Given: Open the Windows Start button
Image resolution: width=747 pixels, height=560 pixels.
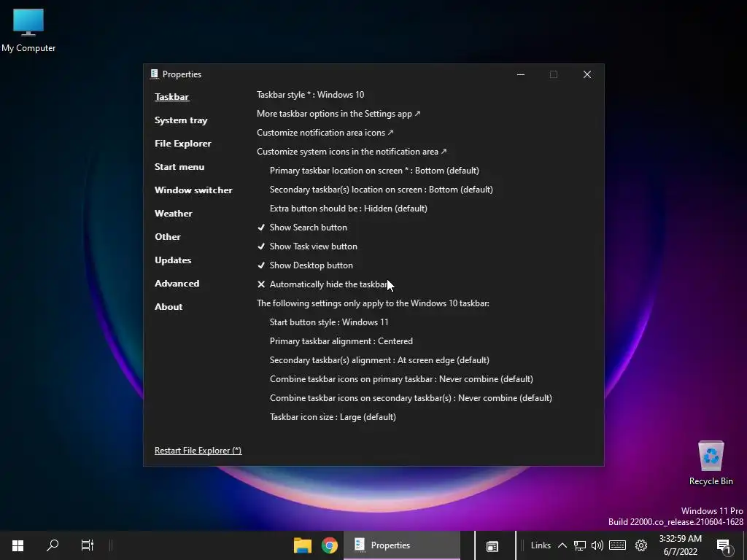Looking at the screenshot, I should tap(18, 545).
